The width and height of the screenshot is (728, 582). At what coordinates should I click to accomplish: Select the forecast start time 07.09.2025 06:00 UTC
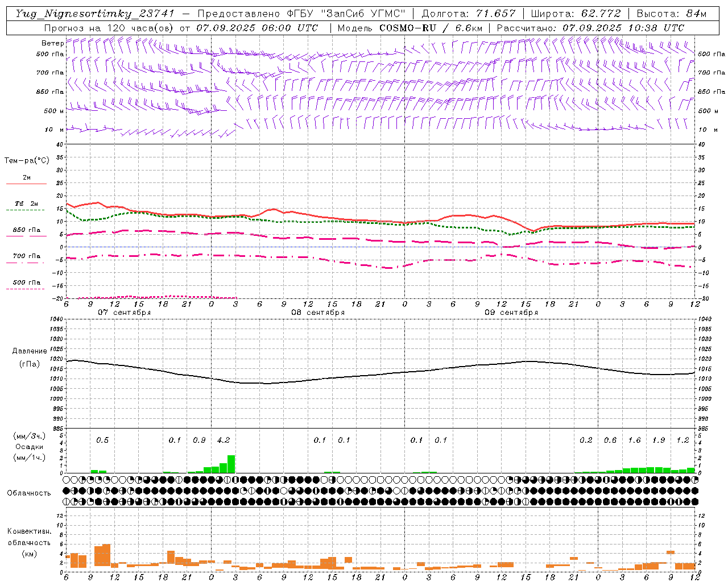pyautogui.click(x=257, y=28)
